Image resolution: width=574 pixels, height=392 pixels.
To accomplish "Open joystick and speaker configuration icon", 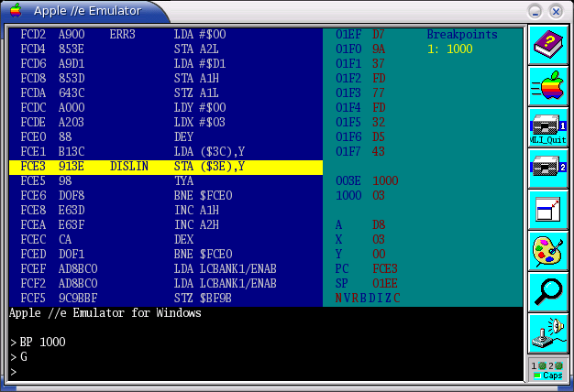I will pyautogui.click(x=548, y=332).
